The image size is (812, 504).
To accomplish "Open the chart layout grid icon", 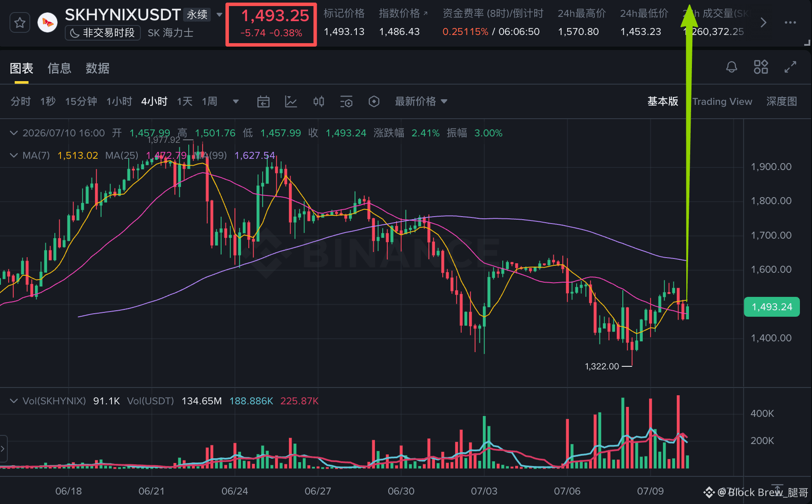I will pyautogui.click(x=761, y=67).
